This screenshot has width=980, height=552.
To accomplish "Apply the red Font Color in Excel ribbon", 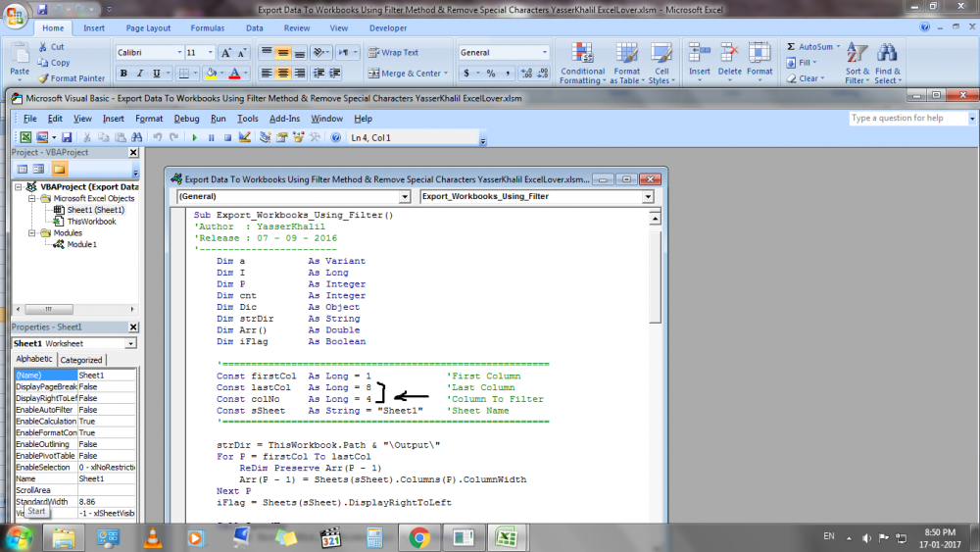I will (x=235, y=74).
